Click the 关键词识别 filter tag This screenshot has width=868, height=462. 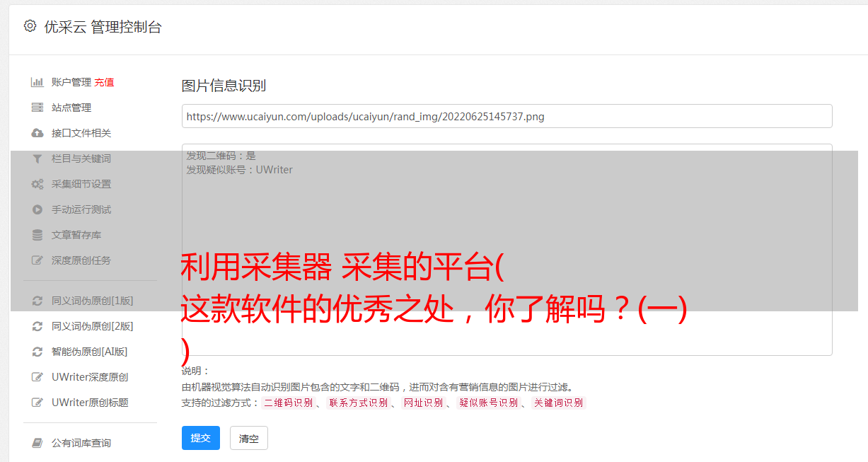pyautogui.click(x=559, y=403)
